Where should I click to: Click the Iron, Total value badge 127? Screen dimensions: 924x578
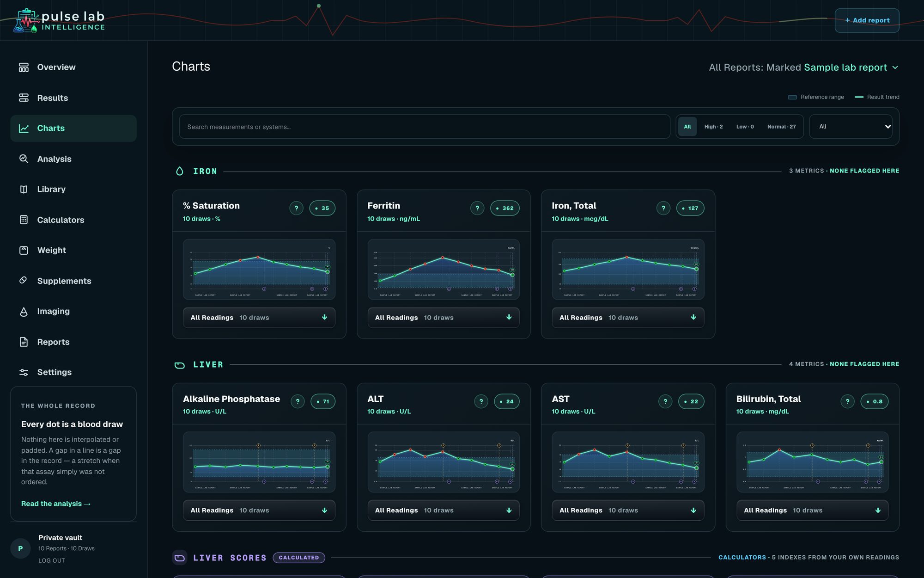(690, 208)
